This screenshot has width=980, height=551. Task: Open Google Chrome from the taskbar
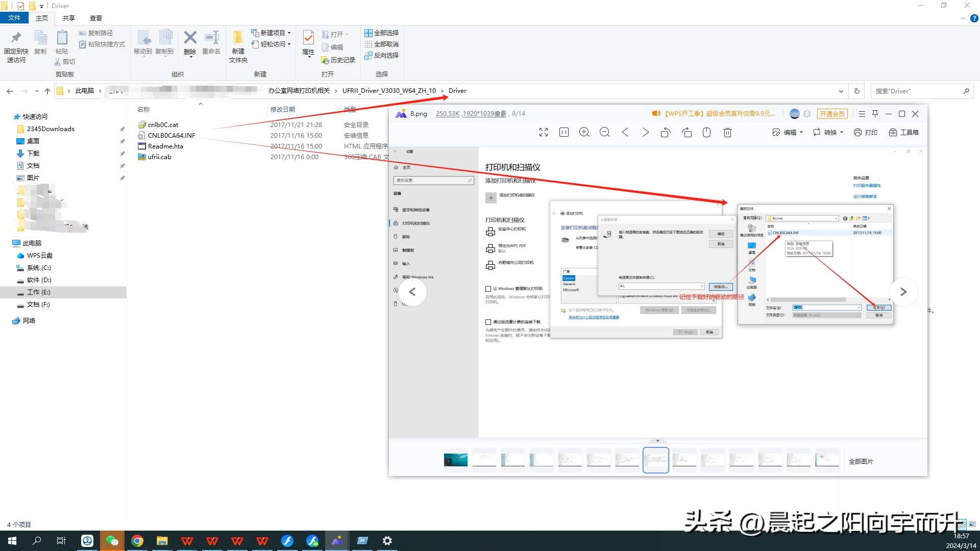pos(137,541)
